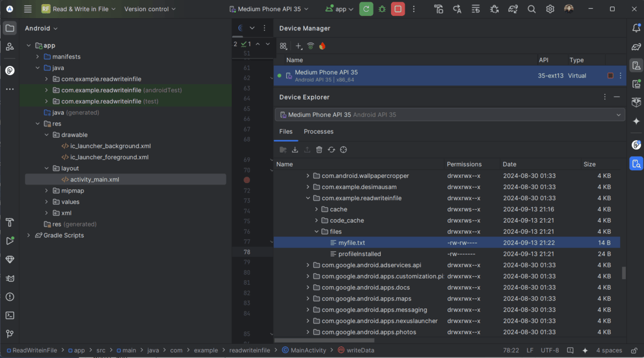Open the Android project view dropdown

click(x=41, y=28)
